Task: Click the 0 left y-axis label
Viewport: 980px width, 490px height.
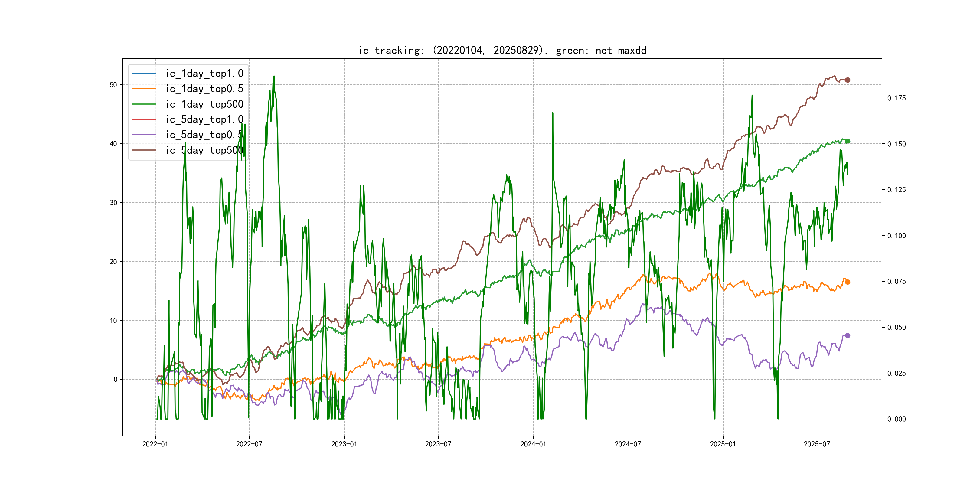Action: click(x=115, y=379)
